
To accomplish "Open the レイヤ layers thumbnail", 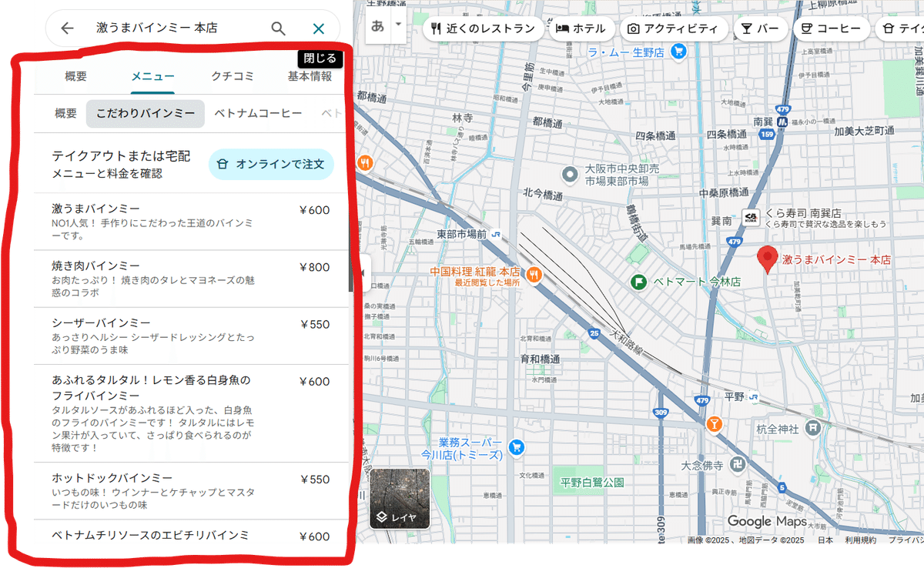I will point(400,499).
